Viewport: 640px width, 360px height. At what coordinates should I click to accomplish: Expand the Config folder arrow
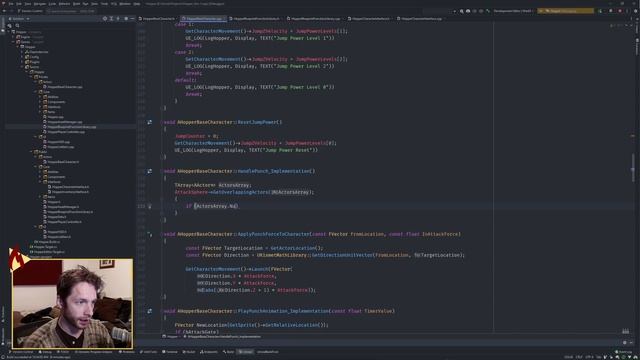22,57
